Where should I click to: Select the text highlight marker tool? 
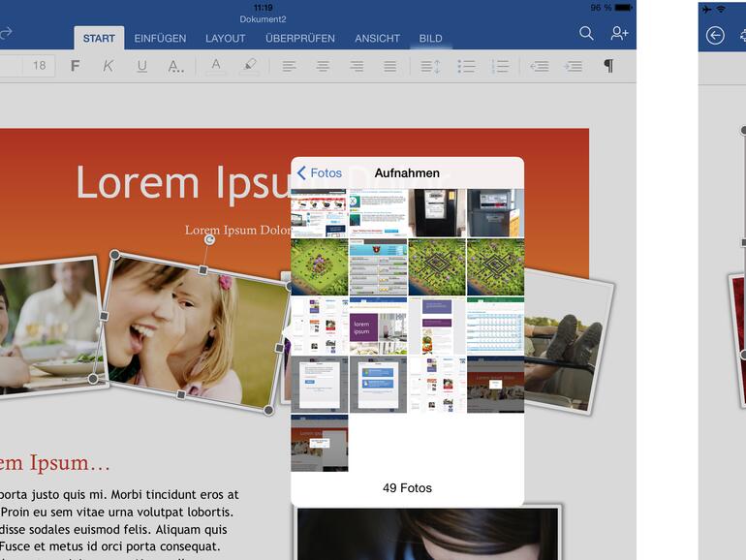point(249,66)
